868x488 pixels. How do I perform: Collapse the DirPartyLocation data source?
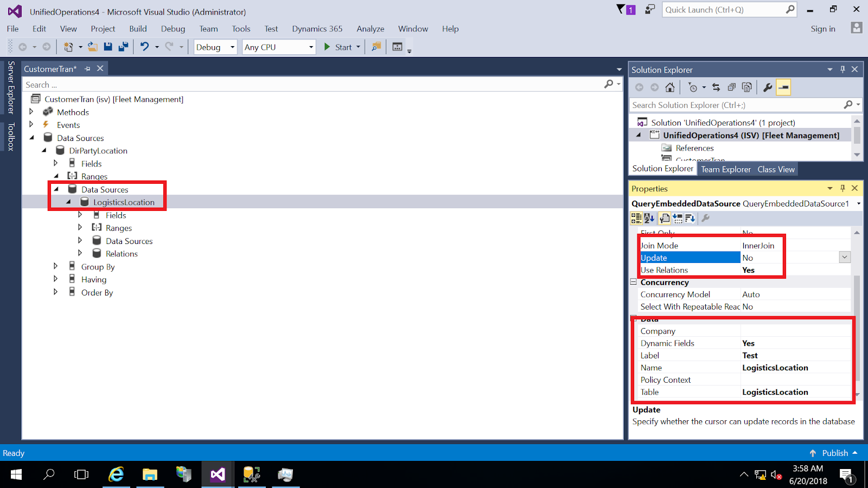click(44, 150)
